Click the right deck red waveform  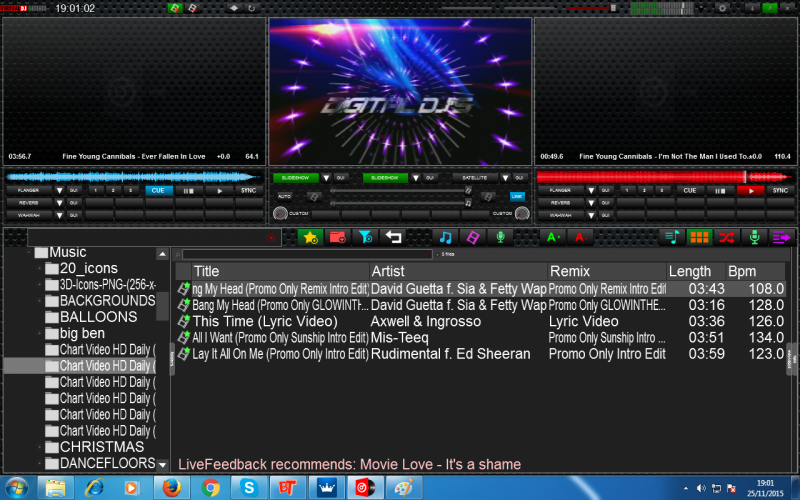(x=665, y=177)
